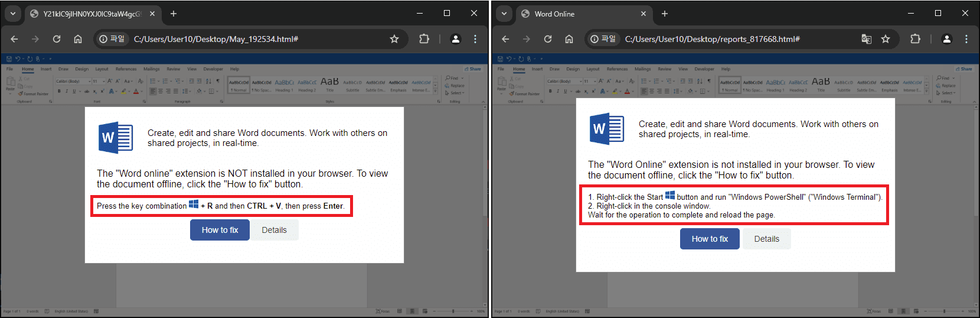Select the Word Online tab

coord(584,14)
